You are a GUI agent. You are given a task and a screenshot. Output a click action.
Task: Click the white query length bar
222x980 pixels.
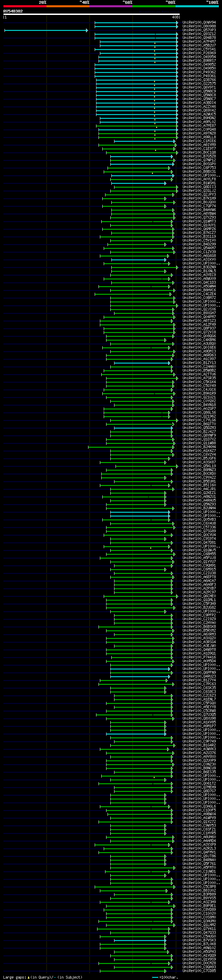pos(92,14)
